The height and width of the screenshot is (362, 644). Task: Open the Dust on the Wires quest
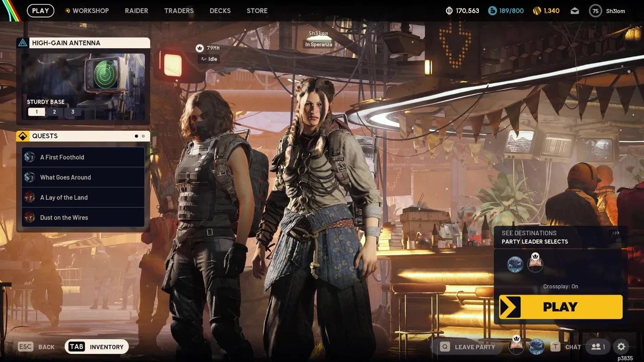pyautogui.click(x=83, y=217)
